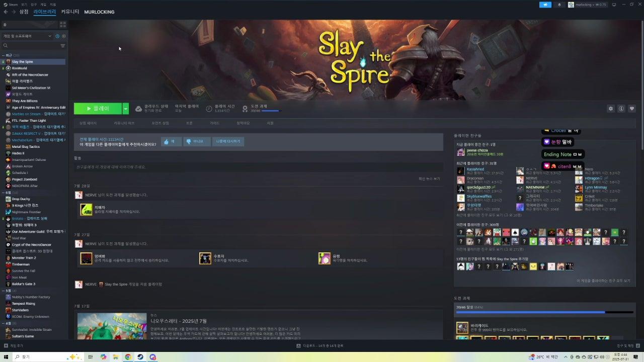The height and width of the screenshot is (362, 644).
Task: Open Chrome icon in Windows taskbar
Action: pyautogui.click(x=128, y=357)
